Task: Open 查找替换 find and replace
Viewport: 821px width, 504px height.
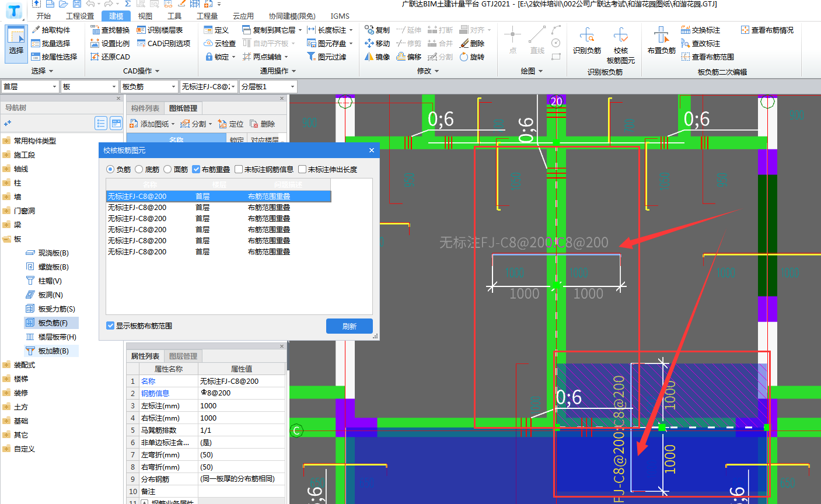Action: [110, 30]
